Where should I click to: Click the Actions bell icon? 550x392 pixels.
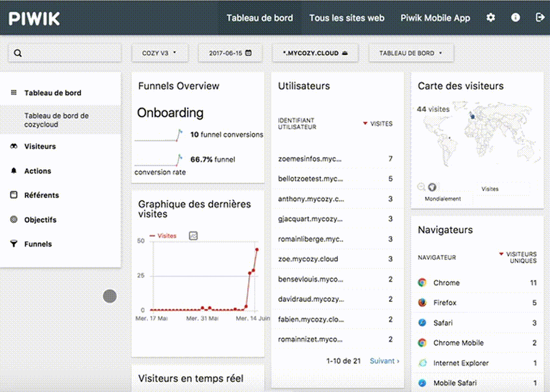pos(13,170)
